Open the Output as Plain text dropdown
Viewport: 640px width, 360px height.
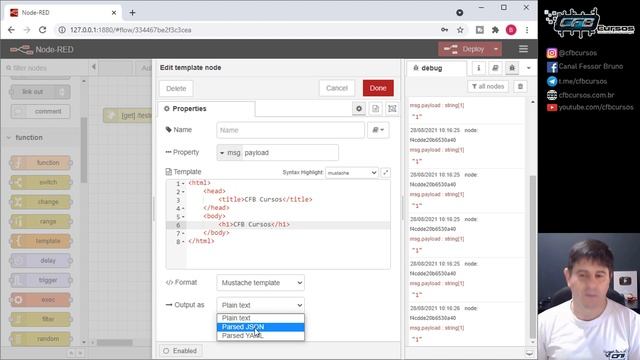pyautogui.click(x=260, y=305)
